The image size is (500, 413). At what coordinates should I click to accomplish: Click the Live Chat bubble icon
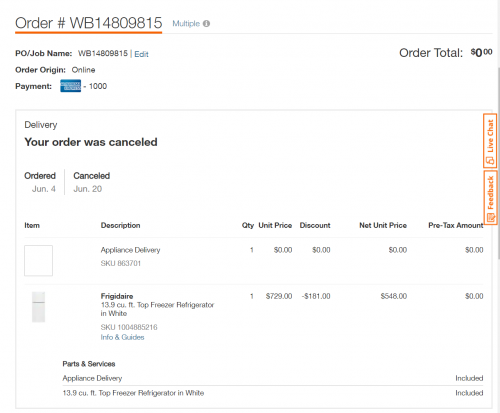click(490, 160)
